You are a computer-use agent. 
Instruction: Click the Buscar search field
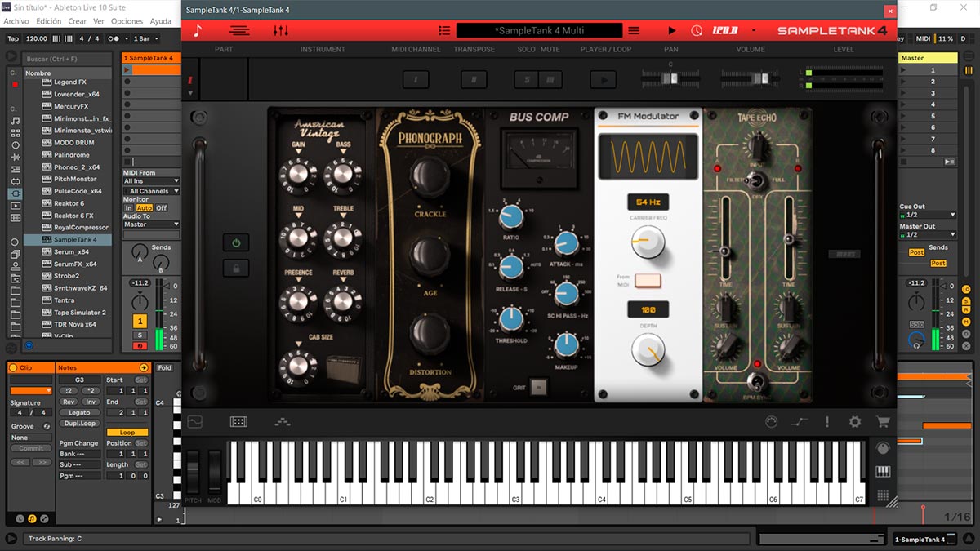pyautogui.click(x=68, y=59)
